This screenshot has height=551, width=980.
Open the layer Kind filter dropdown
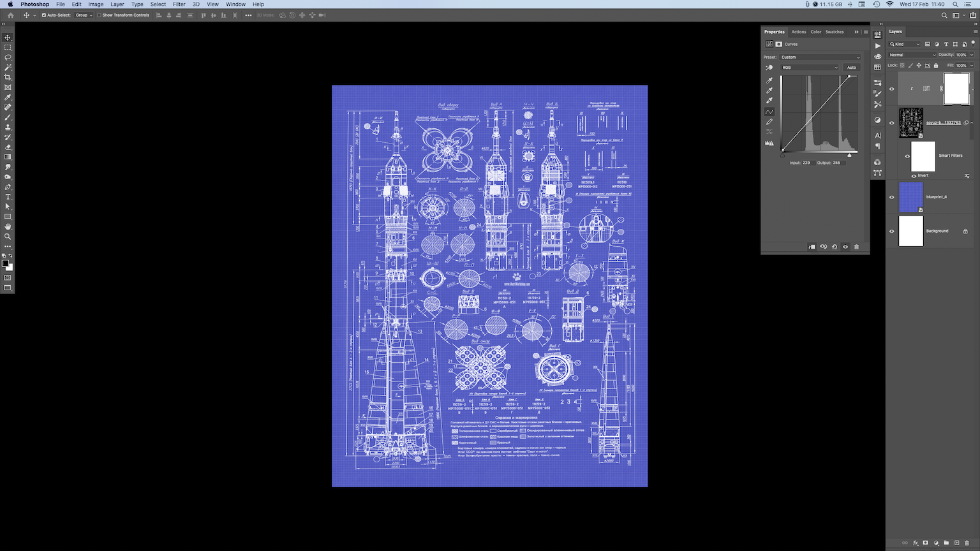[905, 44]
